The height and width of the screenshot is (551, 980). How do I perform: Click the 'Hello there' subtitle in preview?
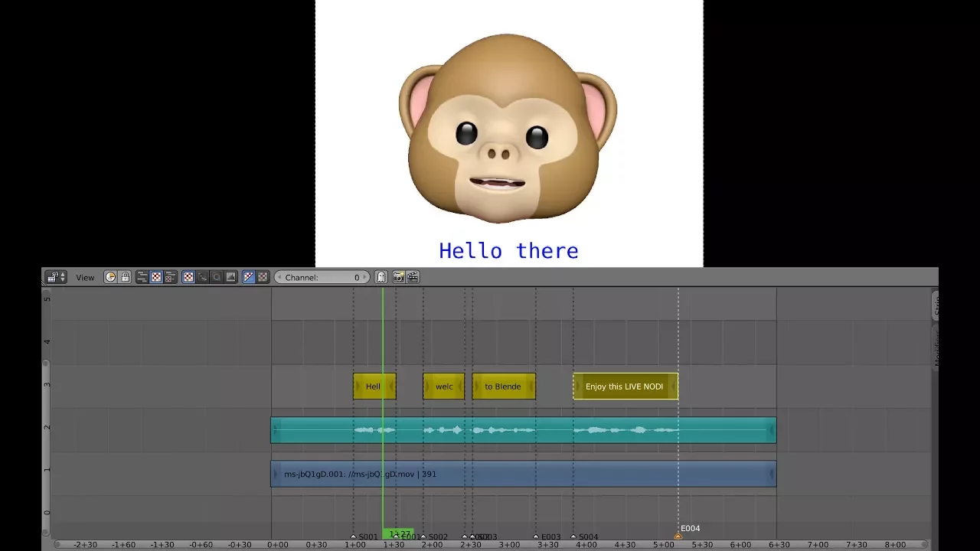click(x=508, y=250)
